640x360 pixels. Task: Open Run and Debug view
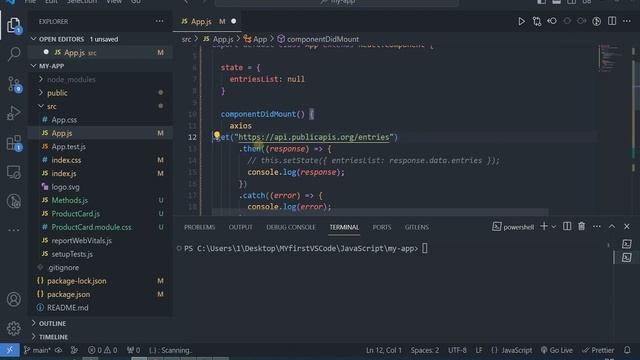click(14, 113)
